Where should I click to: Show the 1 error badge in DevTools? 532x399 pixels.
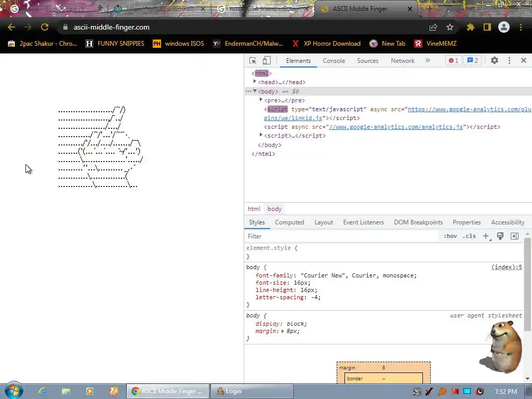[454, 60]
